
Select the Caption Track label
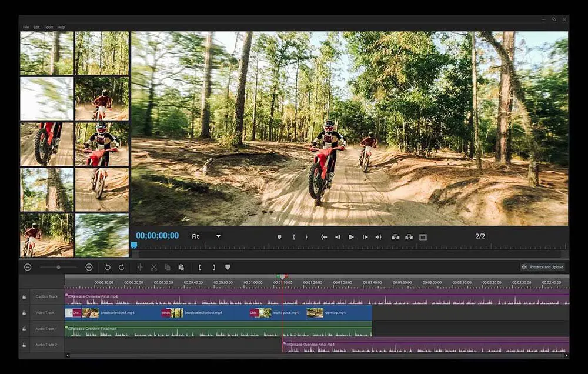pos(46,297)
